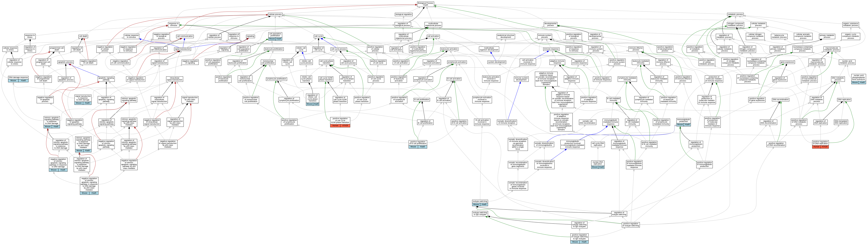Click the 'regulation of isotype switching' node

pyautogui.click(x=619, y=214)
